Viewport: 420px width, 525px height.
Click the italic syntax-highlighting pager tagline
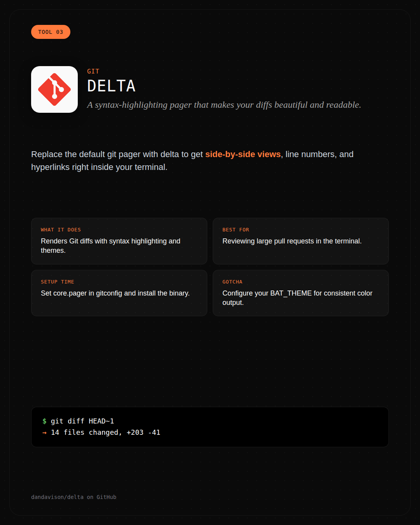pyautogui.click(x=224, y=105)
